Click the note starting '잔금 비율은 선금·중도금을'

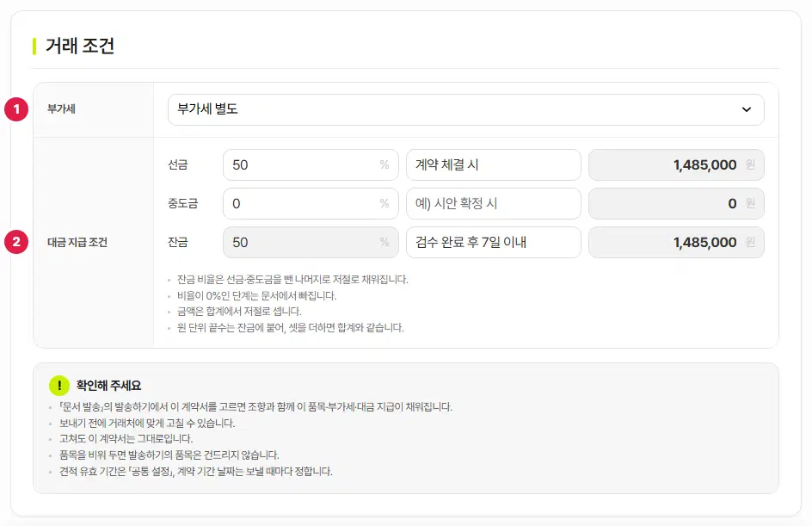click(x=292, y=279)
